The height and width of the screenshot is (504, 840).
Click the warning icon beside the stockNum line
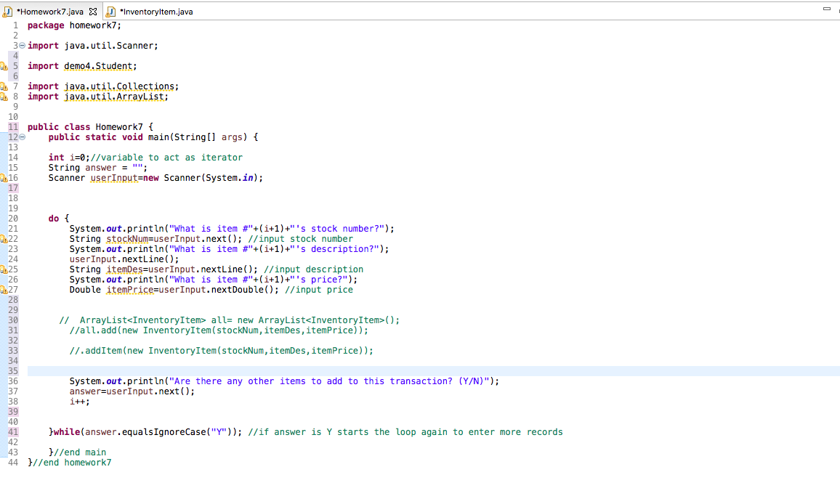[x=4, y=238]
